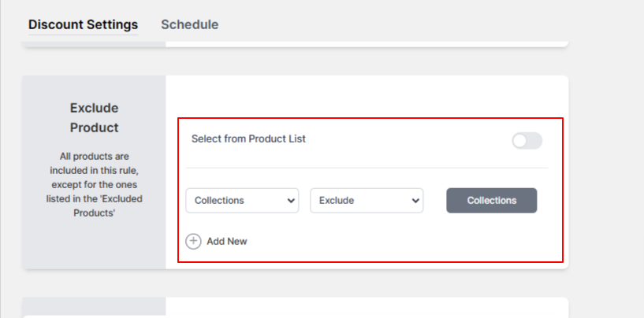This screenshot has height=318, width=644.
Task: Click the chevron arrow on Collections dropdown
Action: [291, 201]
